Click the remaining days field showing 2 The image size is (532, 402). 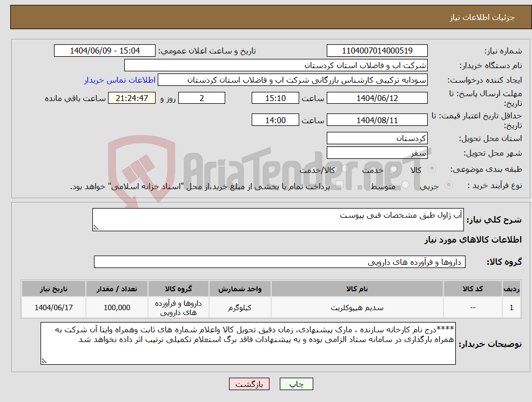coord(201,98)
